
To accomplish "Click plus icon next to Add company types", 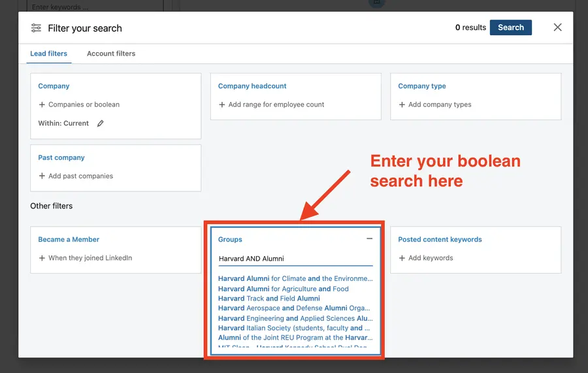I will pyautogui.click(x=402, y=105).
